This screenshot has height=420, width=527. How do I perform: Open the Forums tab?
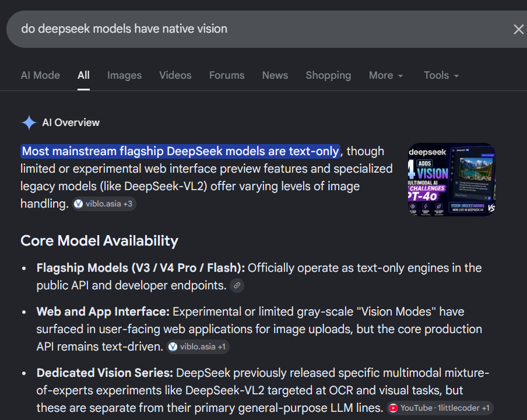pos(227,75)
